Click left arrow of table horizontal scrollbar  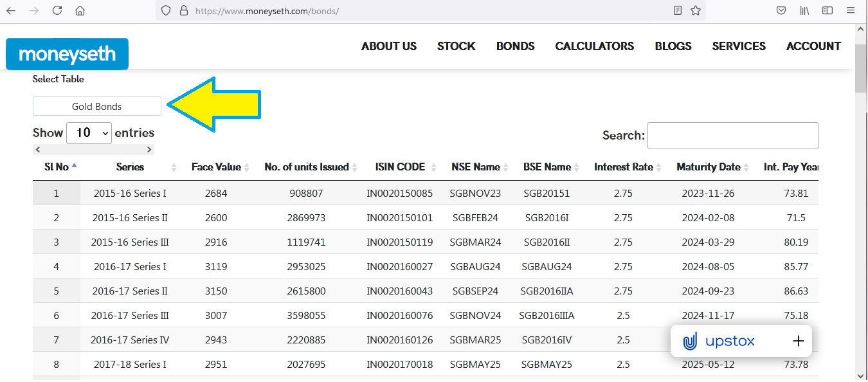click(38, 149)
